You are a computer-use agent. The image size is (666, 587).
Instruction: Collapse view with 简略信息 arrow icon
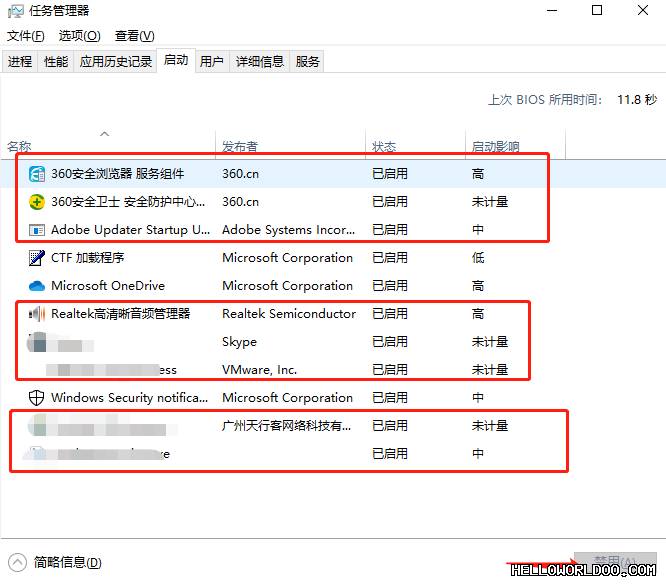17,563
